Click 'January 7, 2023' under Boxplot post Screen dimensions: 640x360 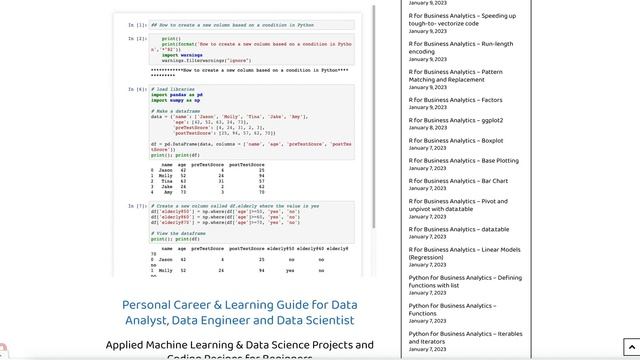[x=427, y=149]
